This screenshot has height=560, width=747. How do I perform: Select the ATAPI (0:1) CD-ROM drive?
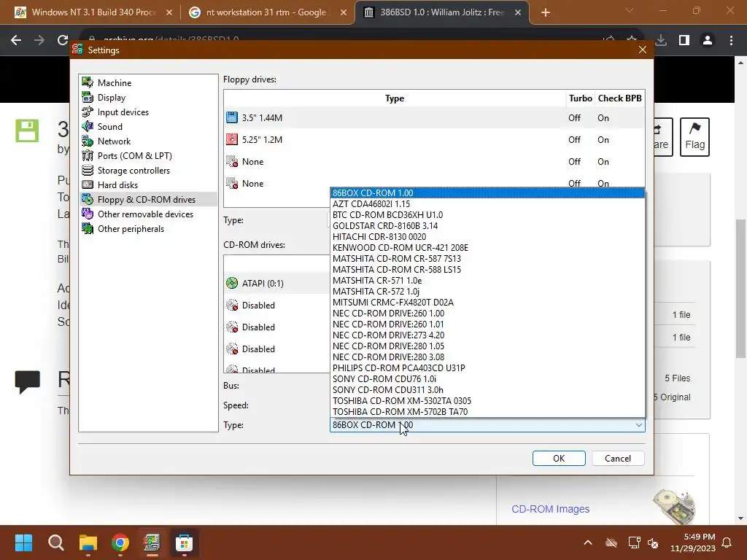point(276,284)
